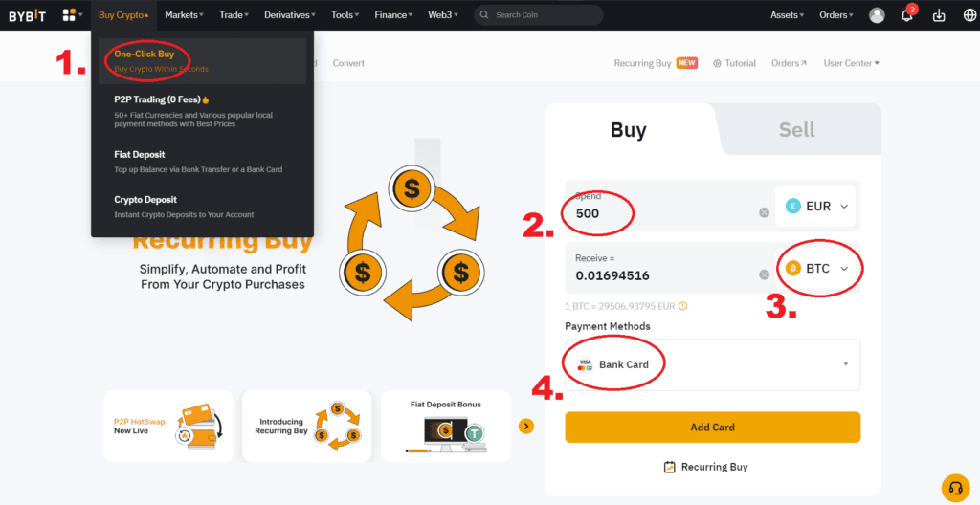Open the Fiat Deposit Bonus promo card
Image resolution: width=980 pixels, height=505 pixels.
[445, 427]
